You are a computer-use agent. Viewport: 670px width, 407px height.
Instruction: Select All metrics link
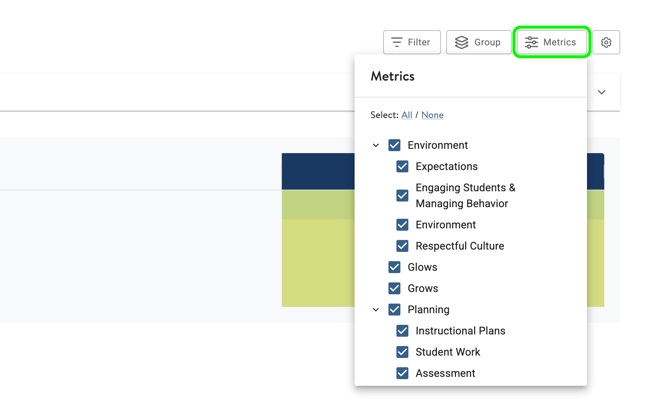tap(407, 115)
